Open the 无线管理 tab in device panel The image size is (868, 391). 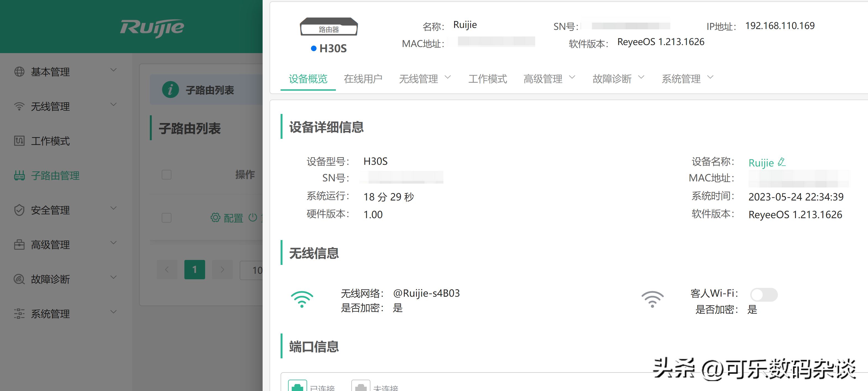point(419,79)
